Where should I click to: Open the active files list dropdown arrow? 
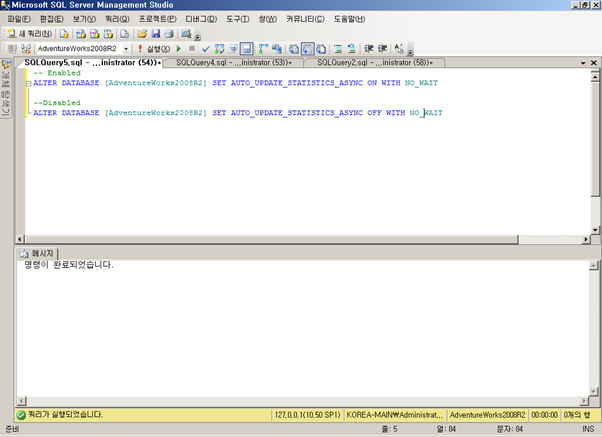point(583,63)
